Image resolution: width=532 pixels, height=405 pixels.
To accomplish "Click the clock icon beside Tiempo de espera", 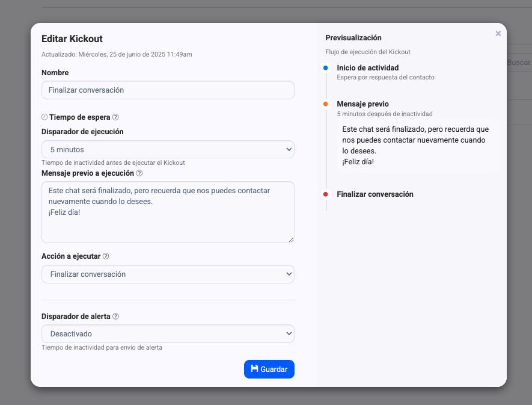I will (44, 117).
